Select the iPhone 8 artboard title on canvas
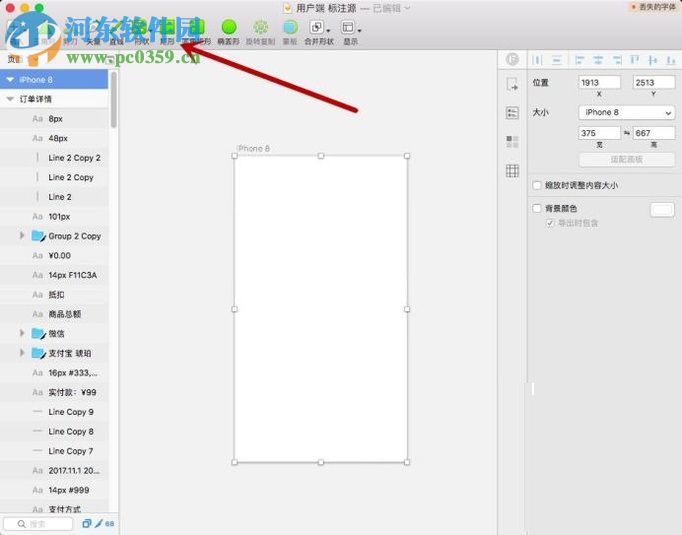The height and width of the screenshot is (535, 682). pyautogui.click(x=254, y=148)
